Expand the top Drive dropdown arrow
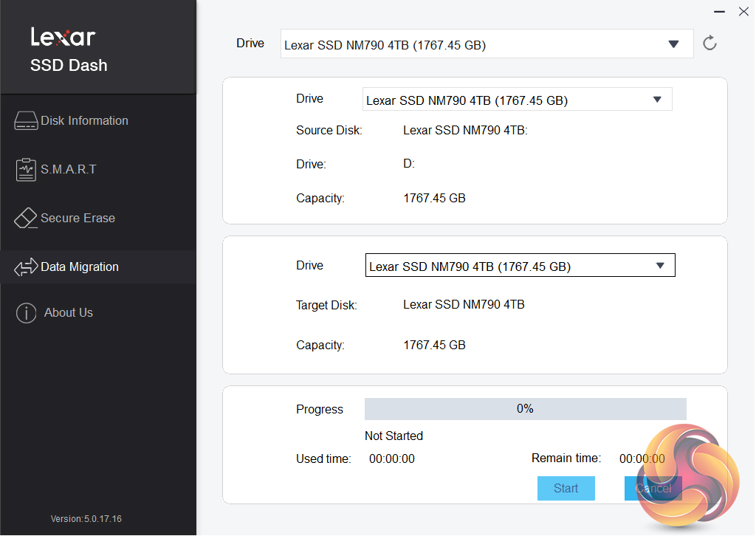 (x=673, y=44)
